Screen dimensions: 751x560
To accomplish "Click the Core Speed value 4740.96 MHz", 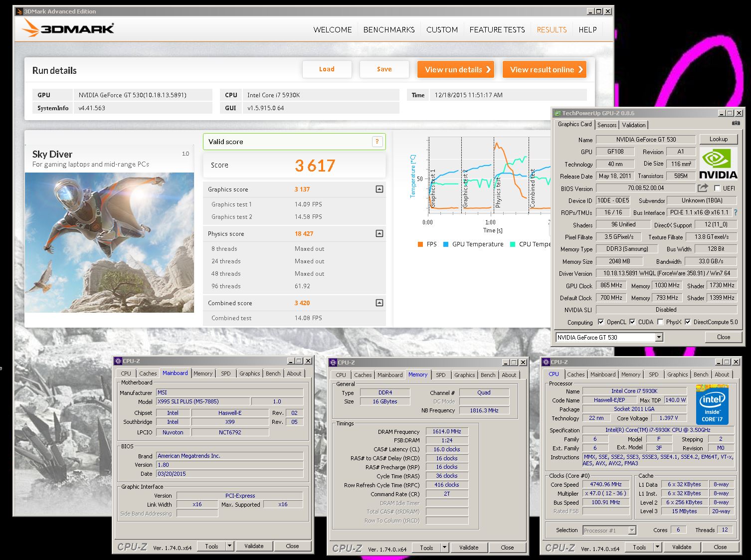I will pos(605,484).
